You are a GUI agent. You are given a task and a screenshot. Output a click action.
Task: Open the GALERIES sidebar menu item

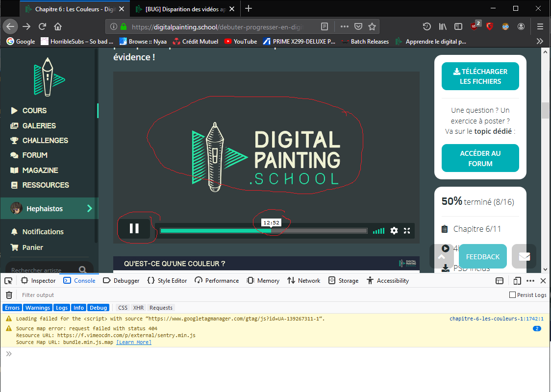[x=39, y=126]
